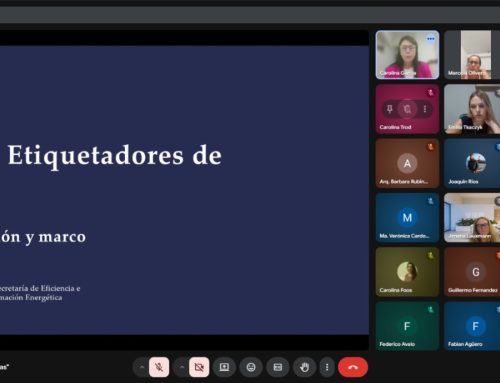Raise your hand in the meeting

coord(304,367)
